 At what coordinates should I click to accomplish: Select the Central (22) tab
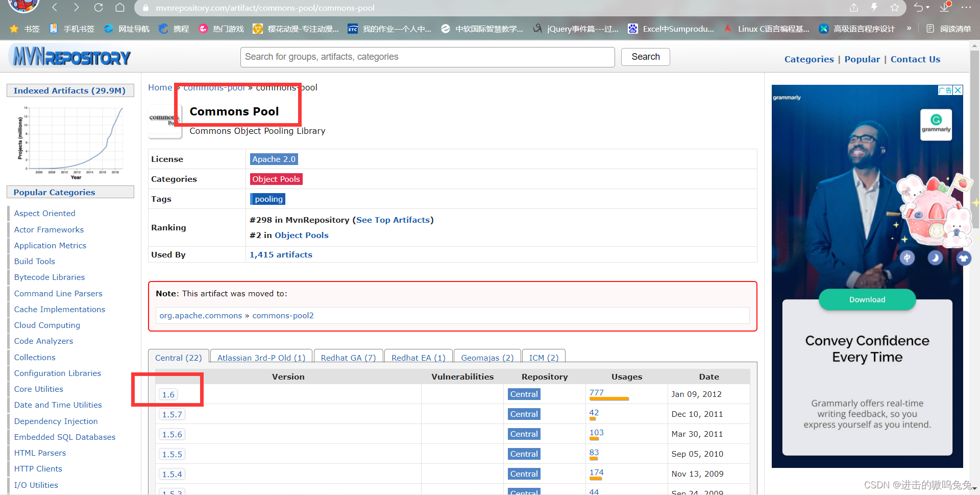click(179, 357)
